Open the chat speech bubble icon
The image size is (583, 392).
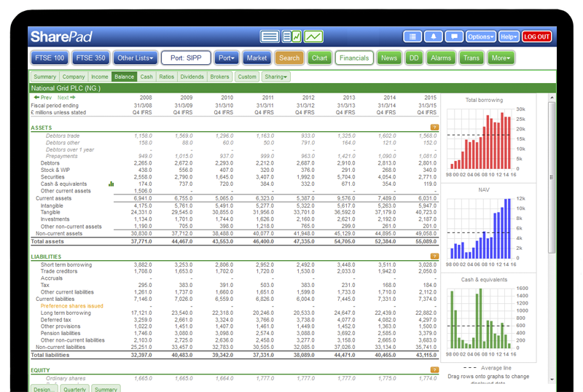pyautogui.click(x=454, y=36)
